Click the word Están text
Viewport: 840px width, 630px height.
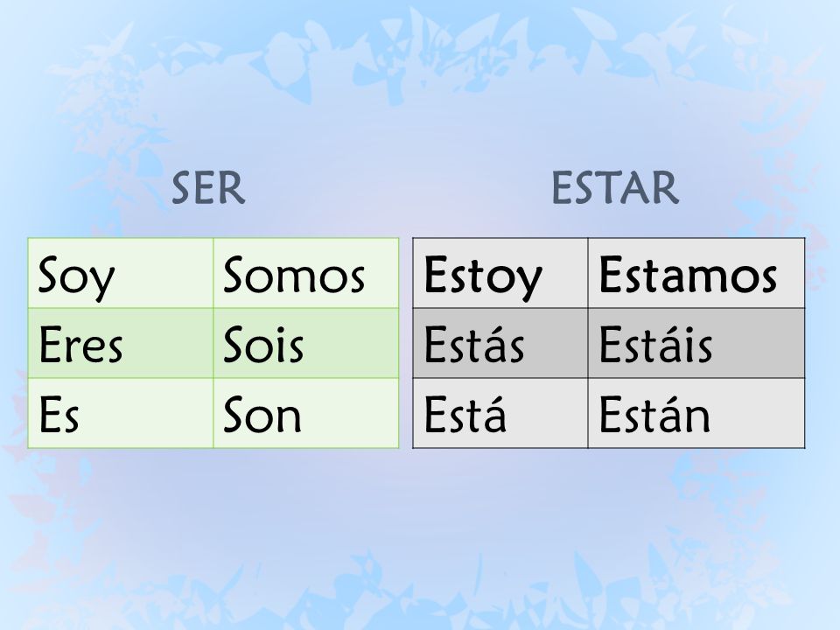(654, 413)
